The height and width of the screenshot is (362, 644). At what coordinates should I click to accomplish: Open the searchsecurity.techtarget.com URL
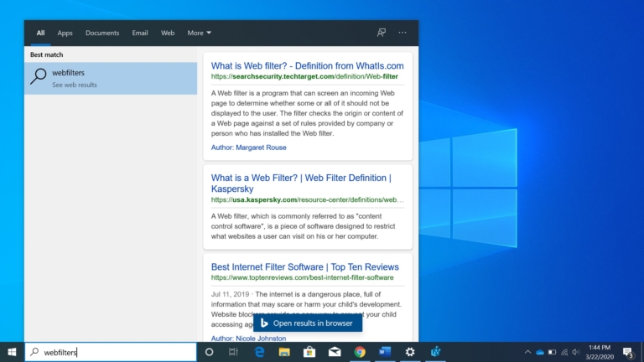tap(304, 76)
